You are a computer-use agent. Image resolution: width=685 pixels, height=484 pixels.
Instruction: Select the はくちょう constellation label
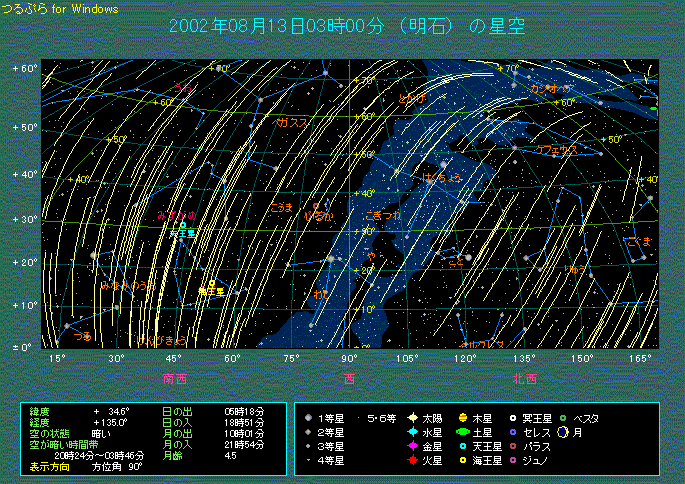coord(442,177)
